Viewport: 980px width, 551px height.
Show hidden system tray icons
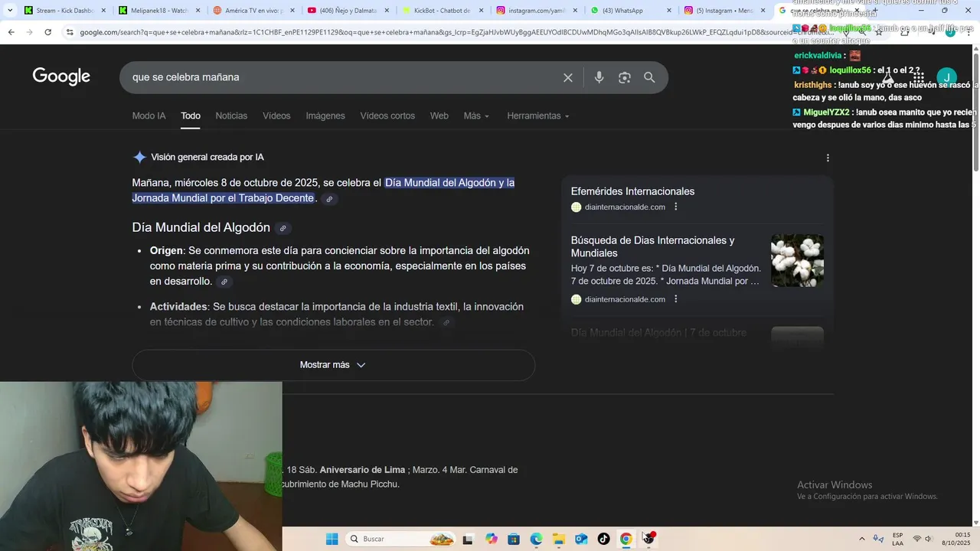coord(862,539)
